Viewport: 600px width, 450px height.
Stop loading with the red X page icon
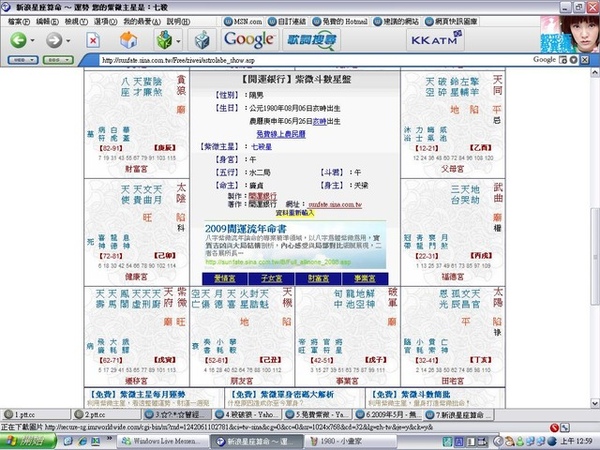(93, 40)
